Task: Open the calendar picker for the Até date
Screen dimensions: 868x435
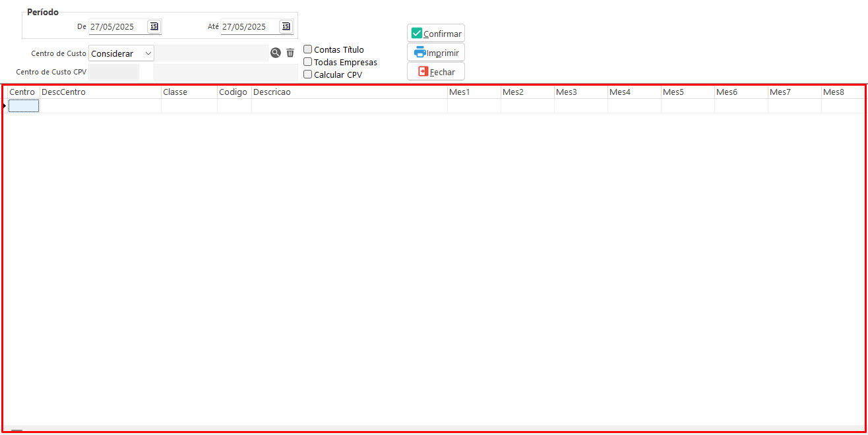Action: (x=286, y=26)
